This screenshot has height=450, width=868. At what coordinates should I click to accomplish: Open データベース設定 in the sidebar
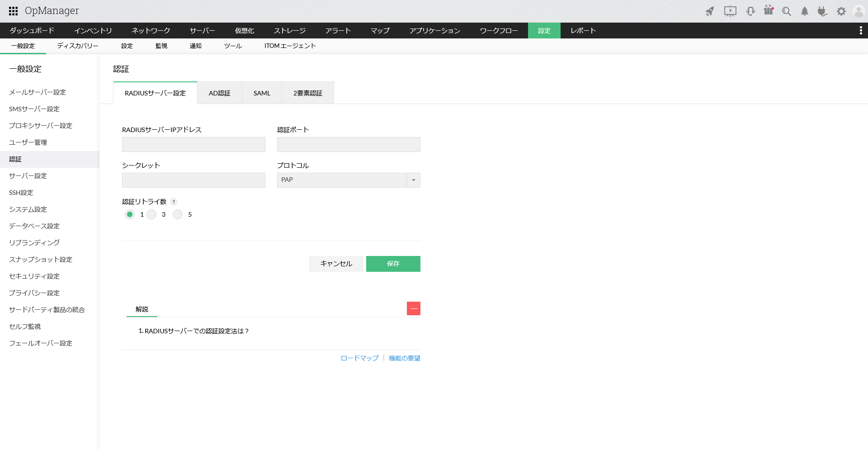point(50,226)
